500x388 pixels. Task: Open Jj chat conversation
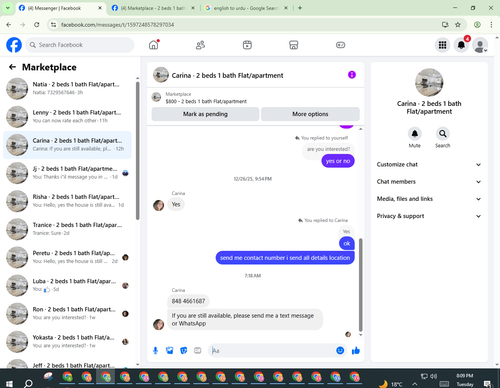[68, 173]
